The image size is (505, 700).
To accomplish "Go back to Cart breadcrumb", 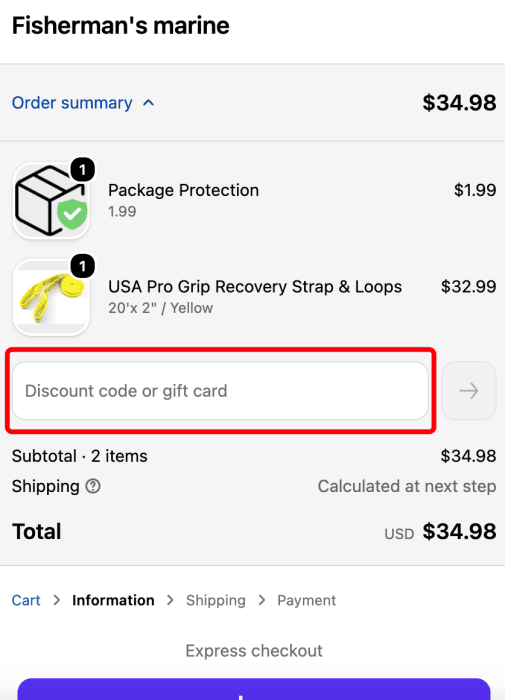I will pyautogui.click(x=26, y=600).
